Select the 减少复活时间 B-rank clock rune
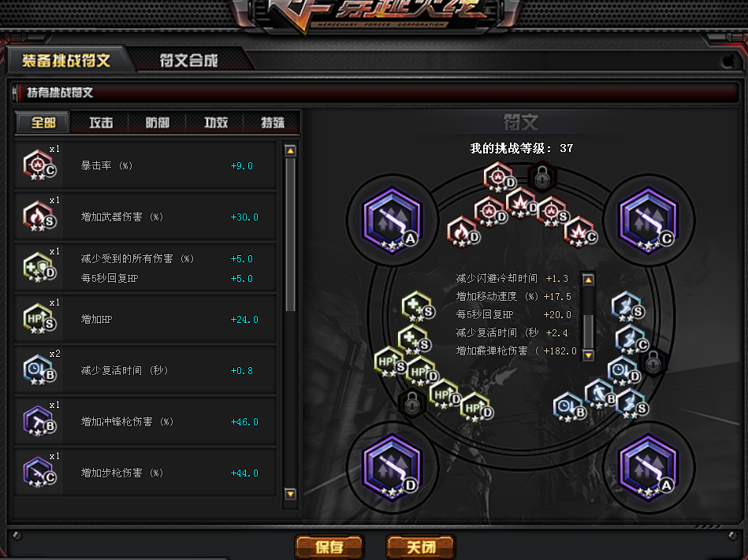Screen dimensions: 748x560 point(39,370)
